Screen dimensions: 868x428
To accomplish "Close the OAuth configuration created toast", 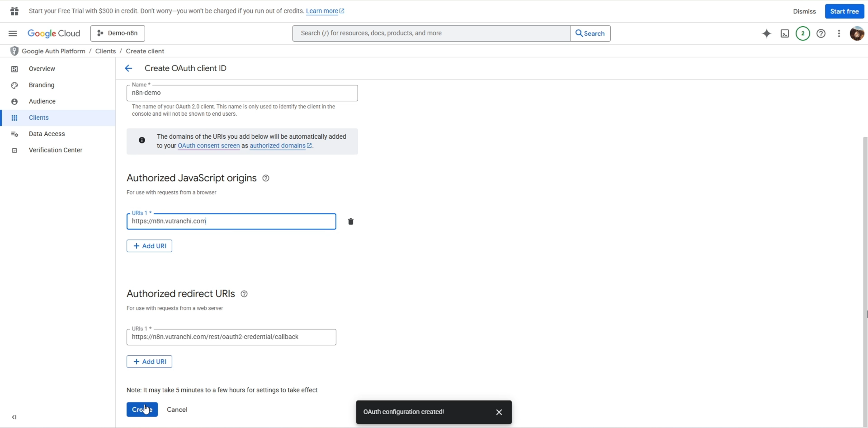I will 499,412.
